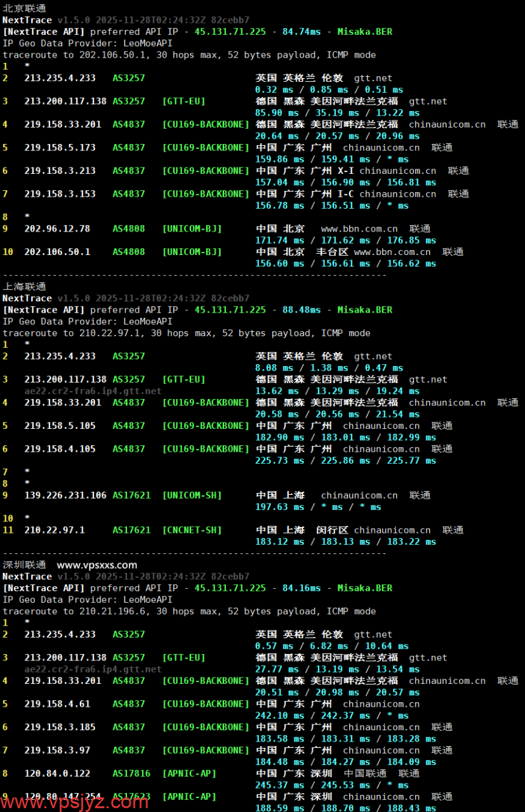Click the AS3257 label for gtt.net
The width and height of the screenshot is (525, 812).
click(128, 77)
